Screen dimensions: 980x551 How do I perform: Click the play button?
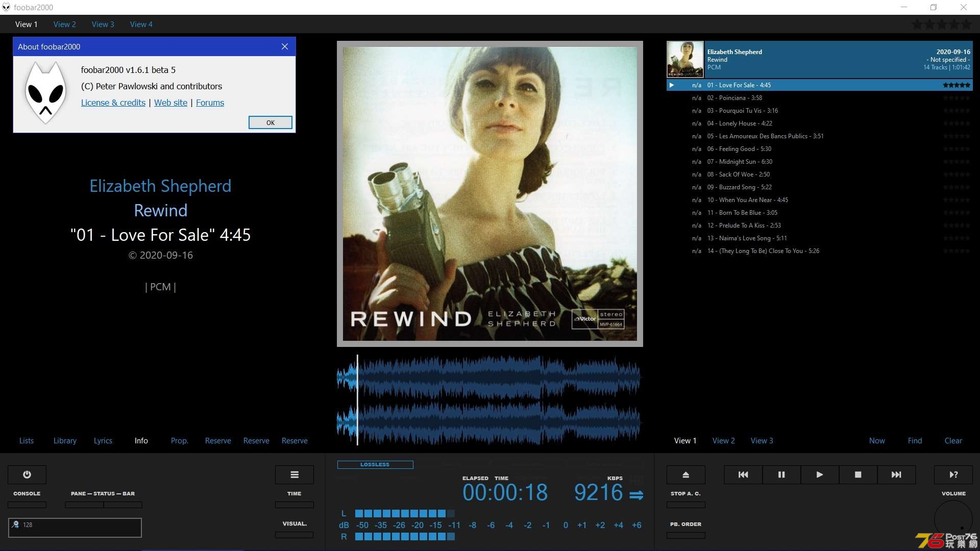820,474
